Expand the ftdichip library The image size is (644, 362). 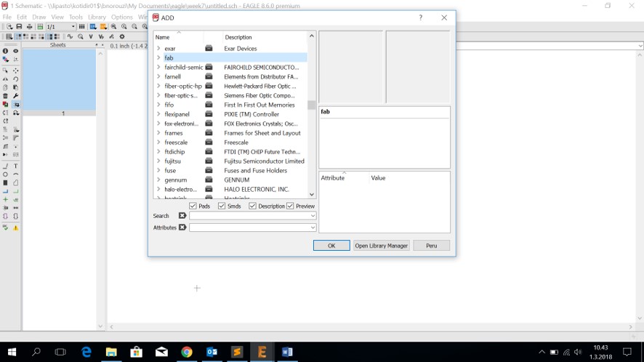pyautogui.click(x=158, y=152)
